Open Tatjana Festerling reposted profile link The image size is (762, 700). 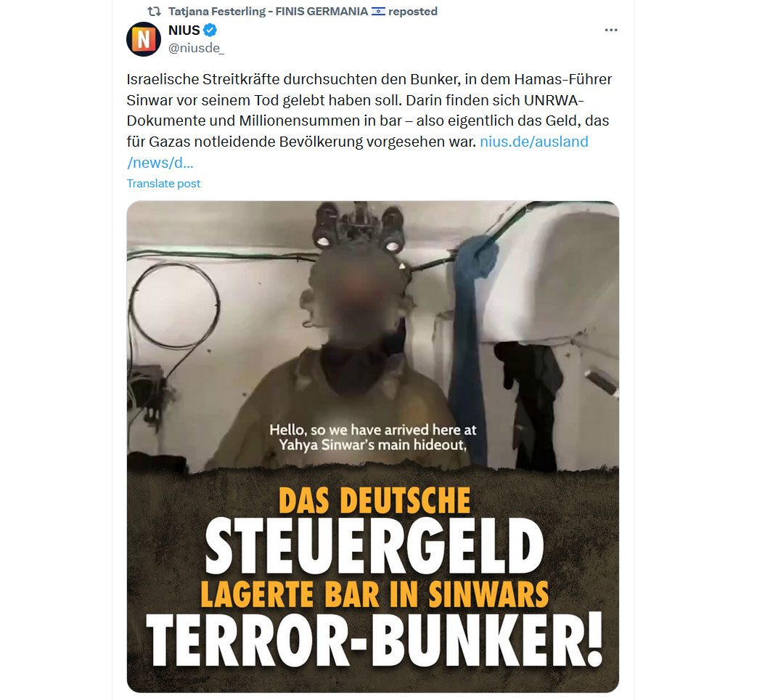tap(269, 11)
